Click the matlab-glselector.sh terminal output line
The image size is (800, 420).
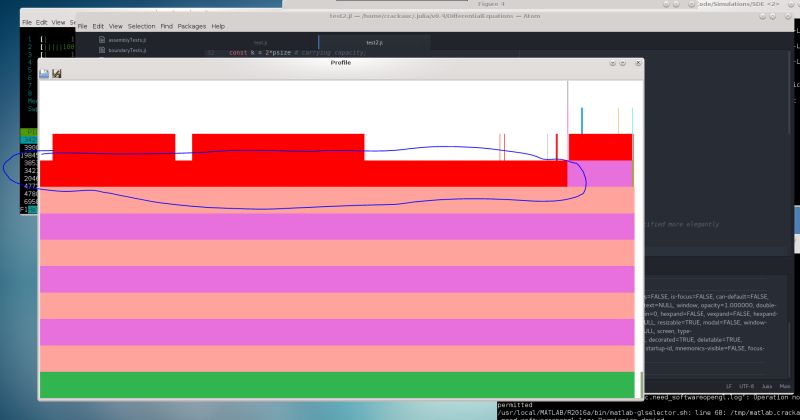[x=648, y=412]
